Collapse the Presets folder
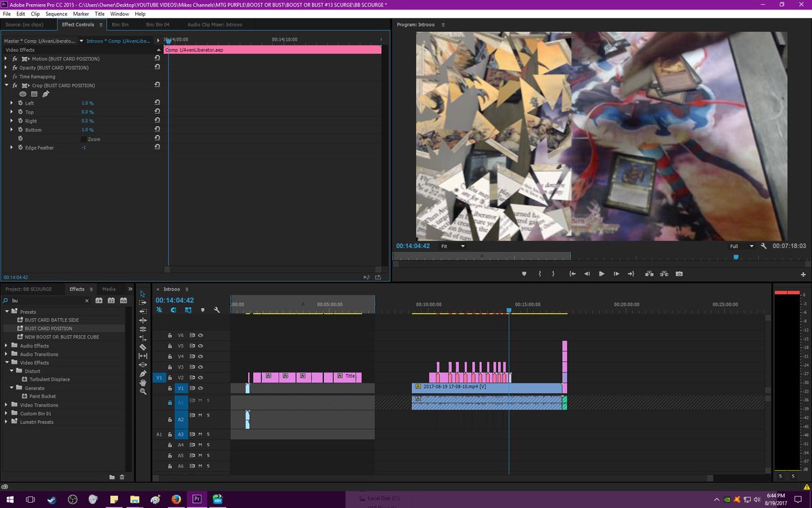812x508 pixels. (7, 312)
